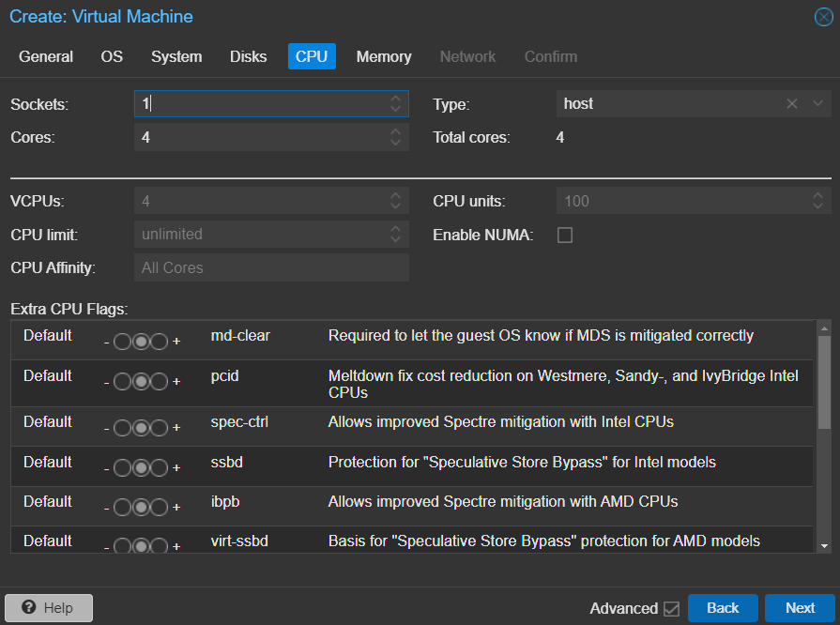
Task: Set md-clear flag to on (plus radio)
Action: point(160,342)
